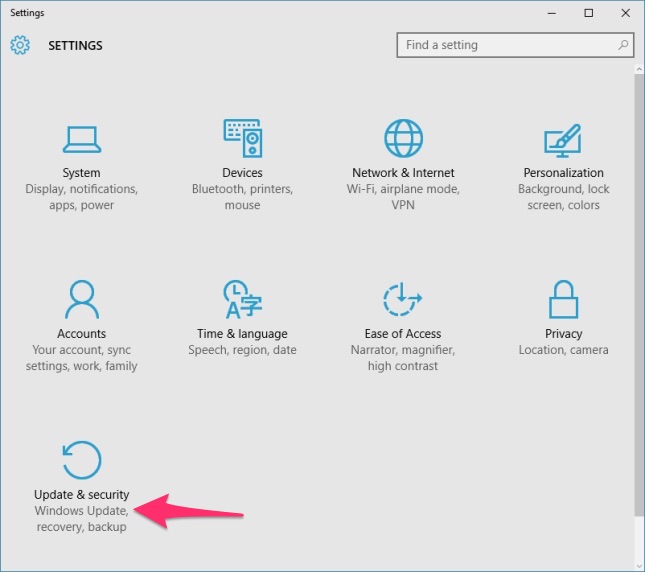Select the Time & language label
The image size is (645, 572).
[242, 333]
